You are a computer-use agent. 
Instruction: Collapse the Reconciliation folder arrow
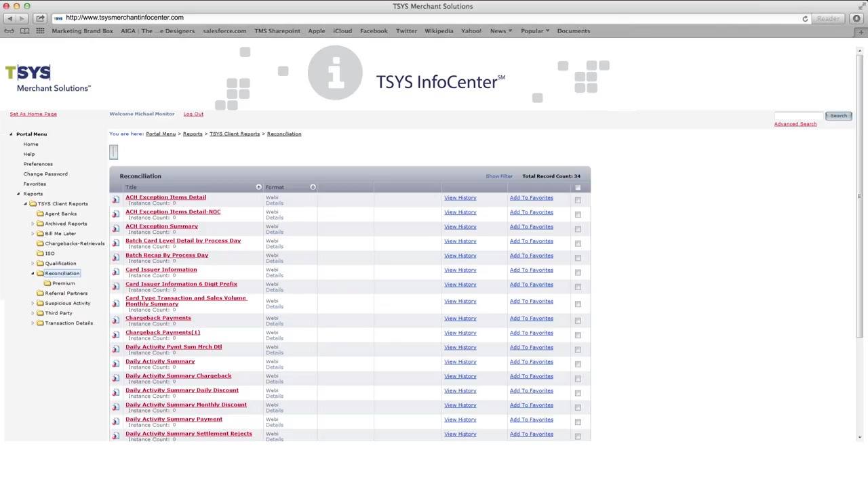pos(33,273)
